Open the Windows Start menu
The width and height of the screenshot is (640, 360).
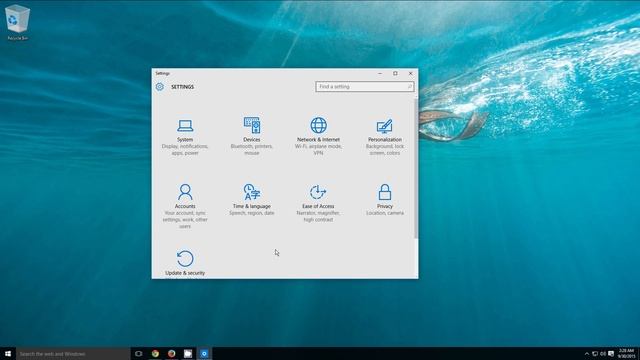(8, 353)
